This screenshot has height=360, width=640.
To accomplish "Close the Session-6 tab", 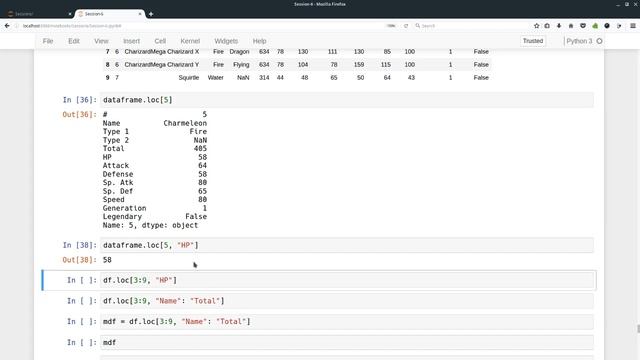I will (x=140, y=14).
